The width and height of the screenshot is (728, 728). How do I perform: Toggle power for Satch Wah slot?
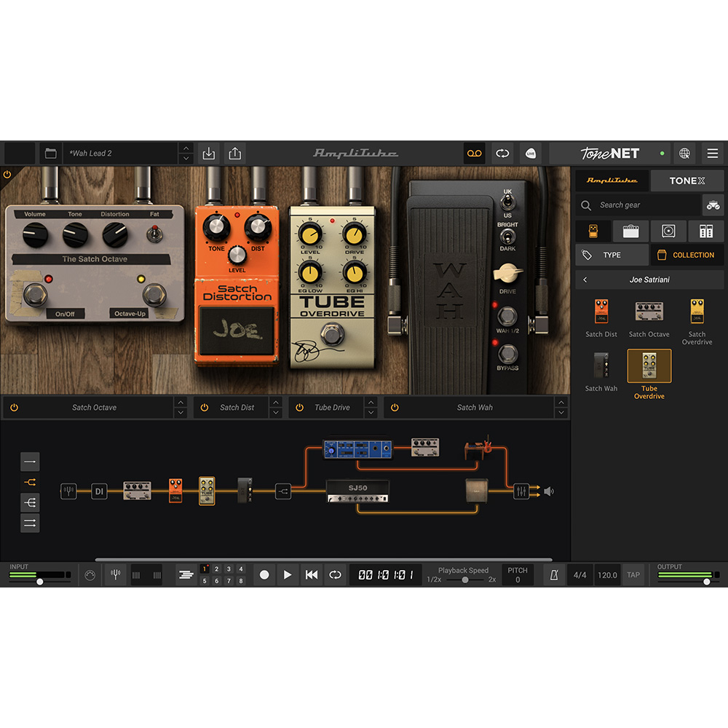(395, 407)
